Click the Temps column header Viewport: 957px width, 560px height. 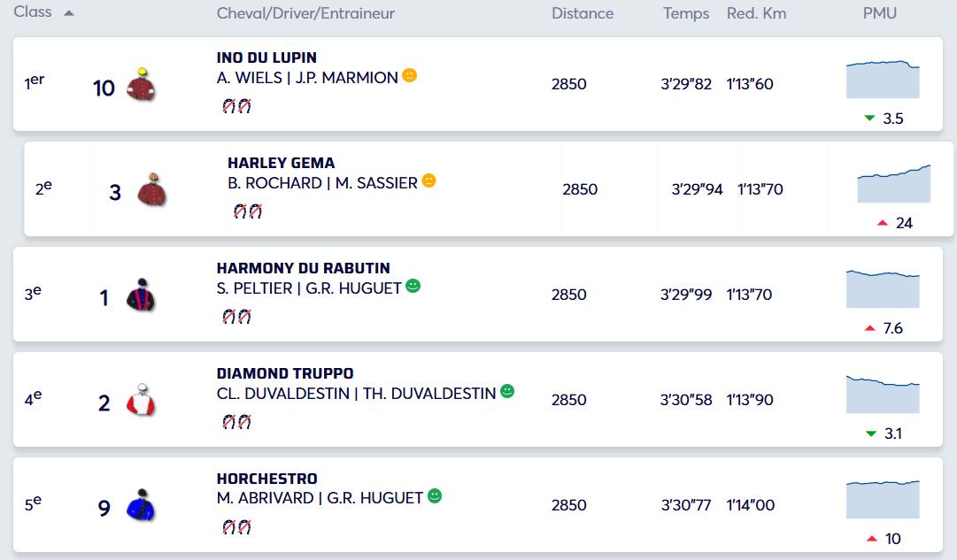(x=686, y=13)
